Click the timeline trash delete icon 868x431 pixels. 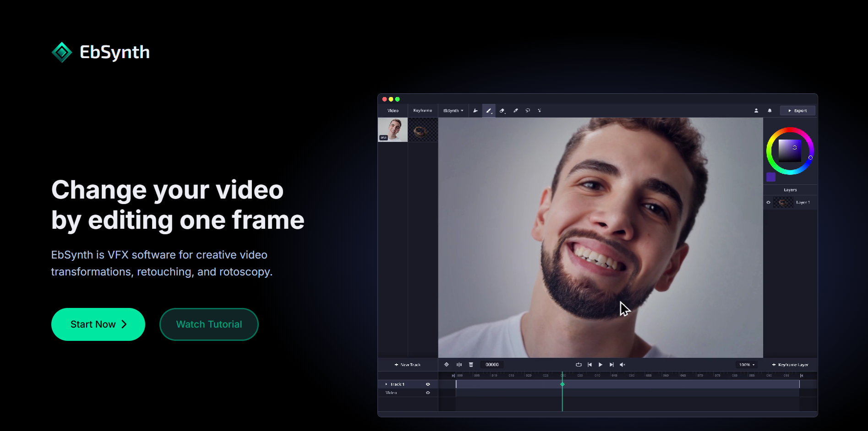tap(471, 365)
